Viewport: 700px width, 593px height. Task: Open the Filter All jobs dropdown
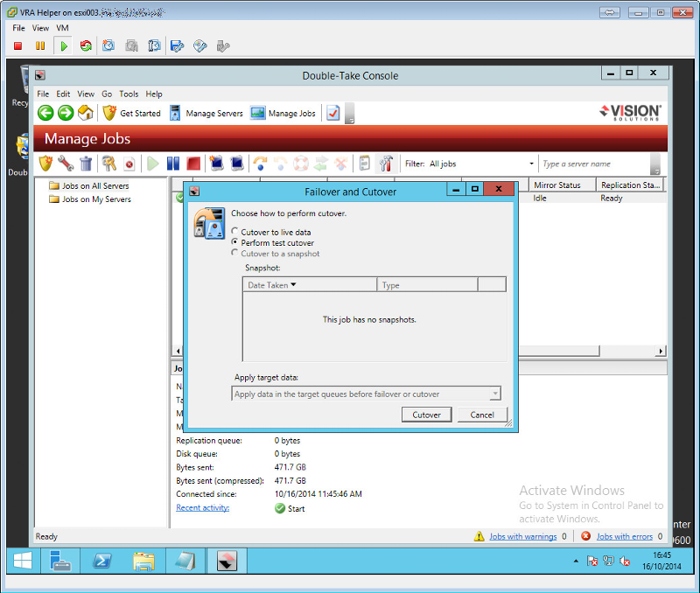click(x=531, y=164)
